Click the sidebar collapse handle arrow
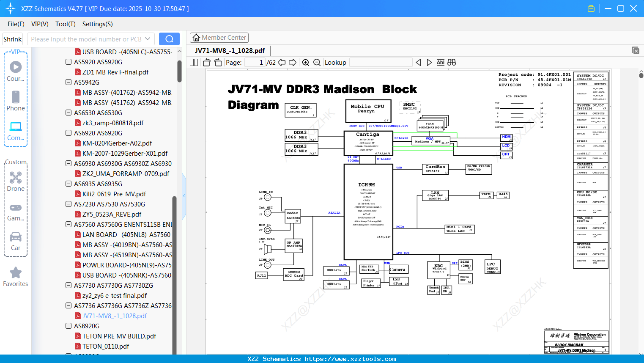The image size is (644, 363). click(x=184, y=195)
